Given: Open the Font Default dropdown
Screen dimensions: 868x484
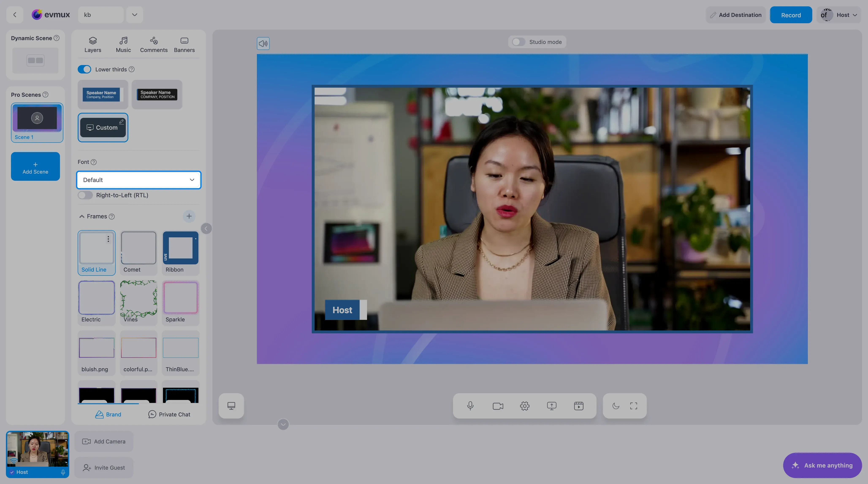Looking at the screenshot, I should 138,180.
